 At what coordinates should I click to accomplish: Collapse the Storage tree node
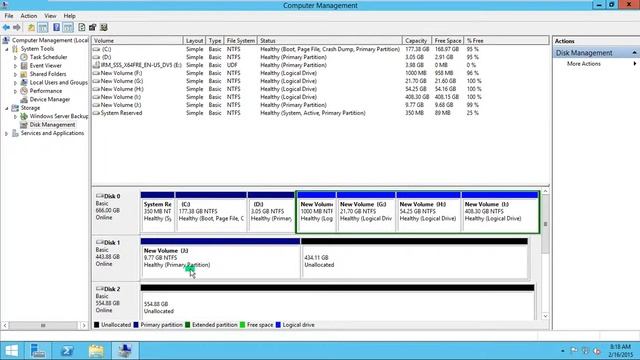7,108
